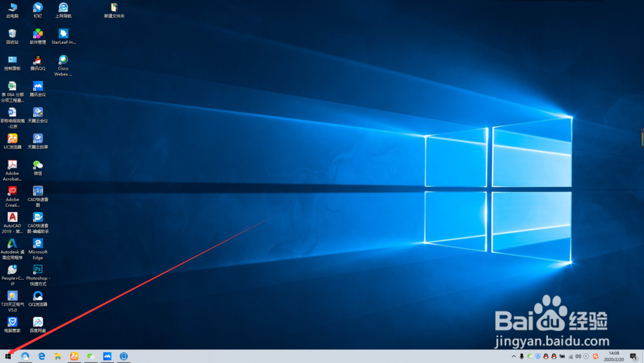Select the QQ浏览器 desktop shortcut
Screen dimensions: 644x363
[38, 300]
